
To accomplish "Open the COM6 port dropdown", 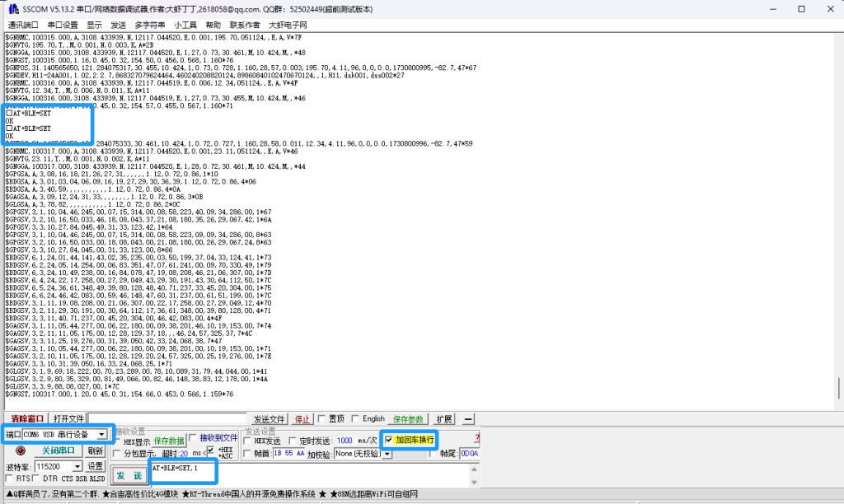I will [x=101, y=434].
